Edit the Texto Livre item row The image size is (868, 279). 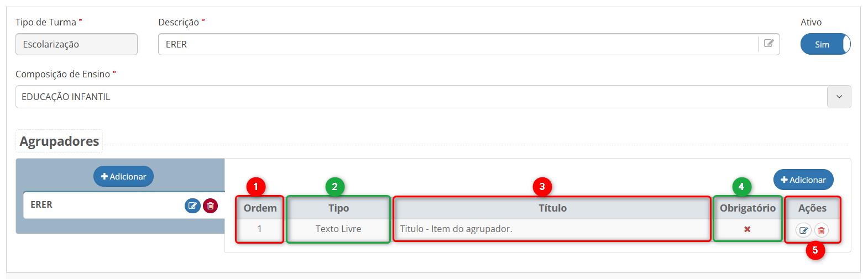(803, 230)
